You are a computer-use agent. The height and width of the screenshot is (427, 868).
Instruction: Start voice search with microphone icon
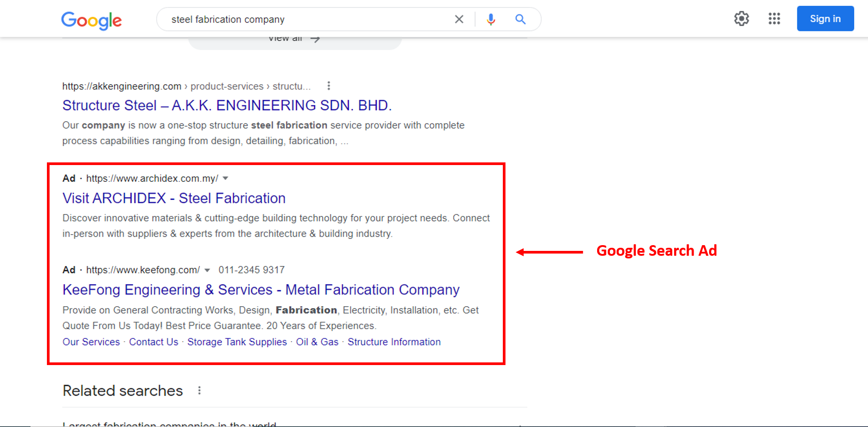[490, 19]
